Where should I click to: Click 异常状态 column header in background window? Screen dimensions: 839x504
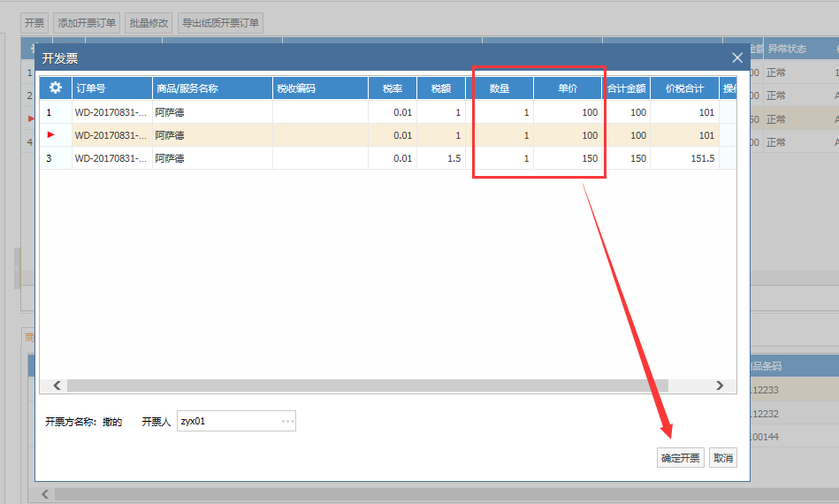pyautogui.click(x=787, y=49)
